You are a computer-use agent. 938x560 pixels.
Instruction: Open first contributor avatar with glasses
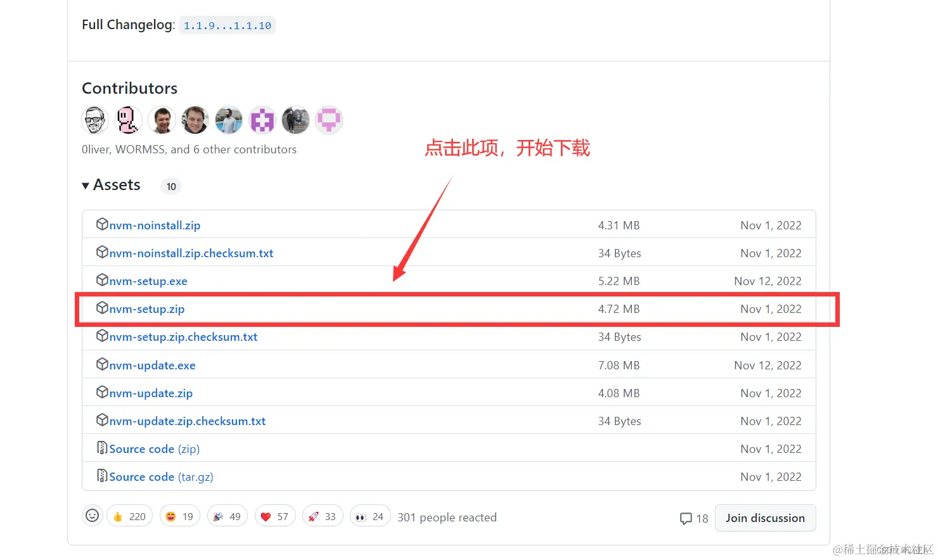pyautogui.click(x=95, y=120)
